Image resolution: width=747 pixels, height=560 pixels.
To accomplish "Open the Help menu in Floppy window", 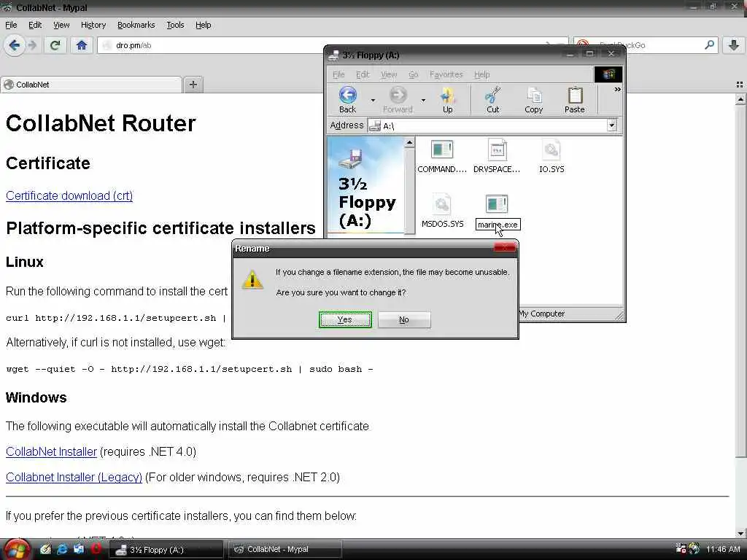I will [481, 74].
